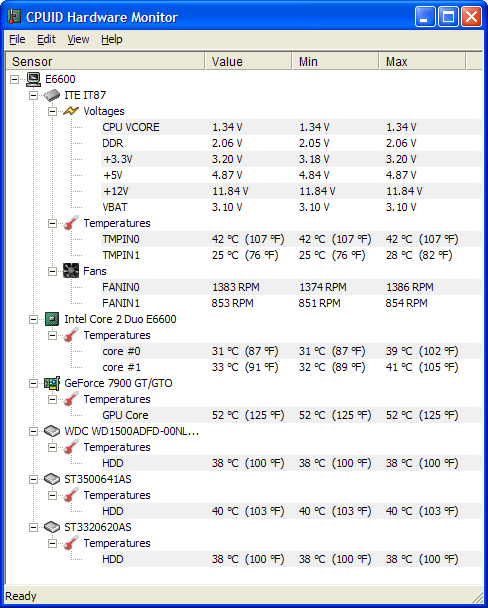This screenshot has height=608, width=488.
Task: Click the GeForce 7900 graphics card icon
Action: pyautogui.click(x=52, y=383)
